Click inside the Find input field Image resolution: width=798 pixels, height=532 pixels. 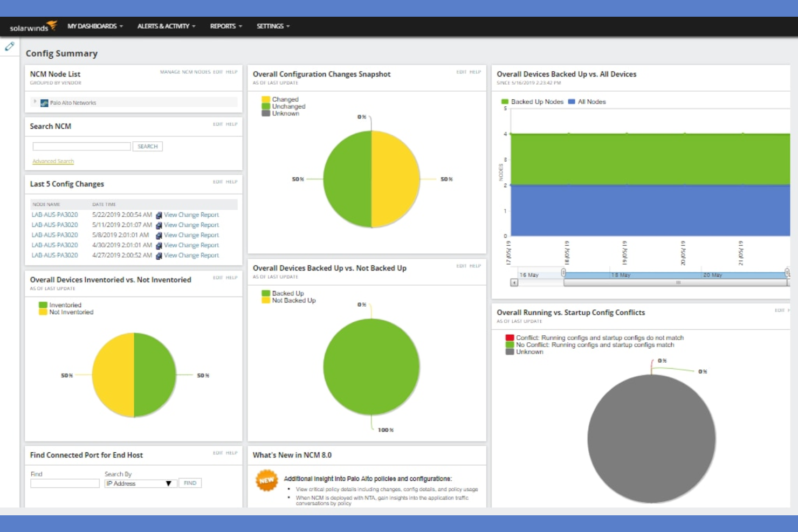pyautogui.click(x=64, y=483)
